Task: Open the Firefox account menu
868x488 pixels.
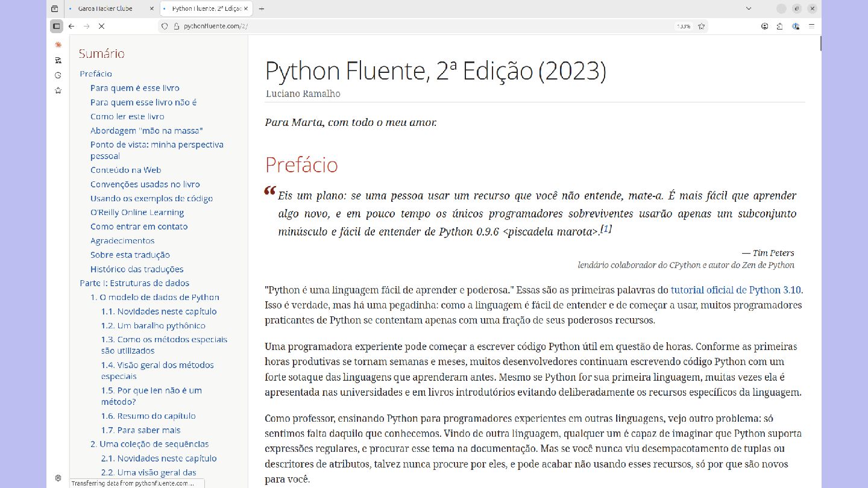Action: coord(765,27)
